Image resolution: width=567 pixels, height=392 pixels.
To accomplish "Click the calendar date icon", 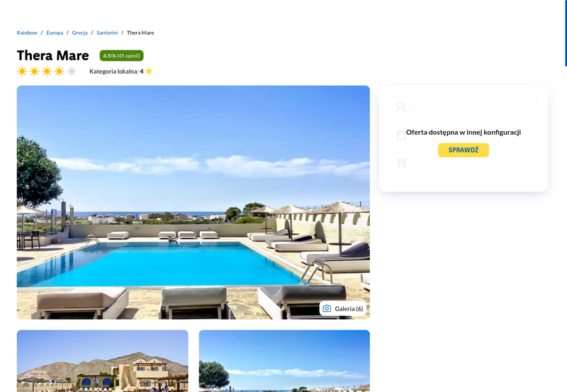I will [x=401, y=135].
